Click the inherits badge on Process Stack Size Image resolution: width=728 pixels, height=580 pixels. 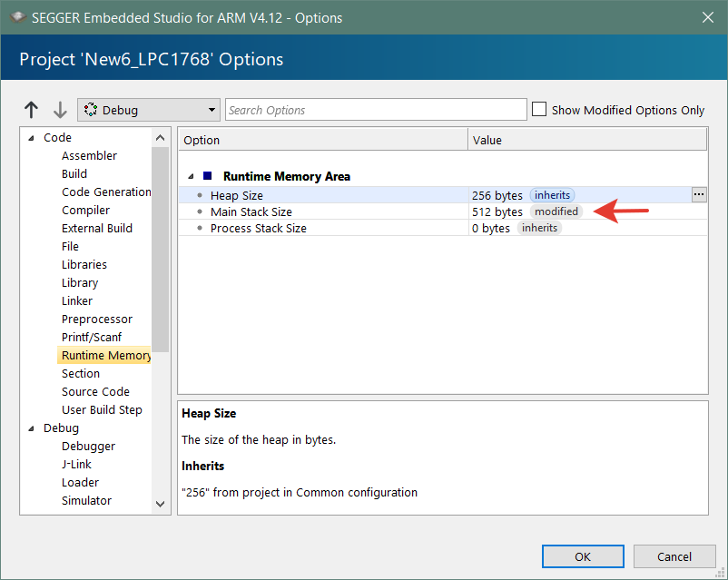click(539, 228)
